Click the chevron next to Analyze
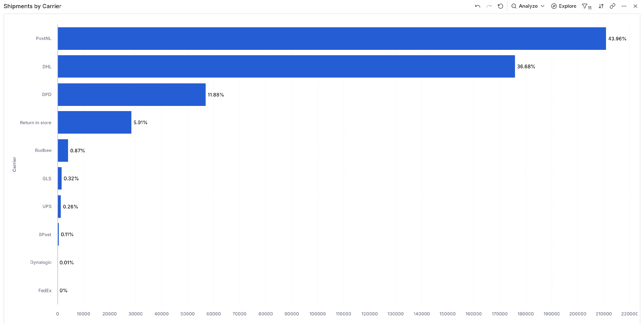Viewport: 644px width, 324px height. [542, 6]
